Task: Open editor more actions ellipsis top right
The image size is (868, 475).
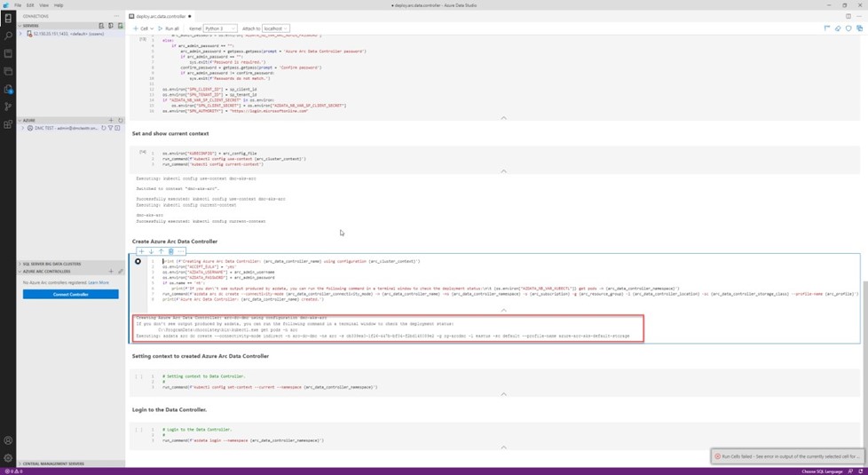Action: click(x=859, y=16)
